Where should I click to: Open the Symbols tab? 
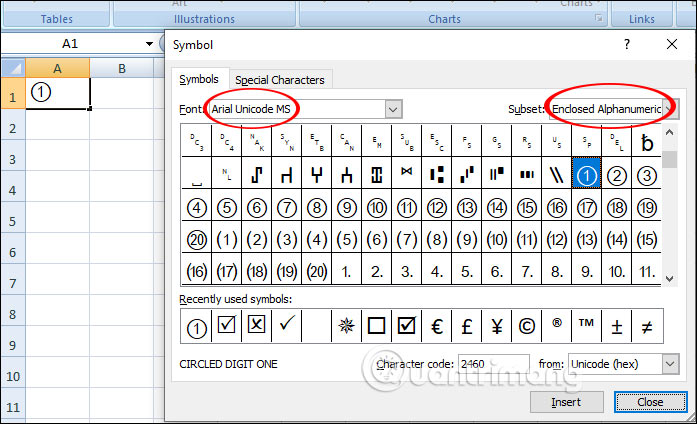click(199, 80)
